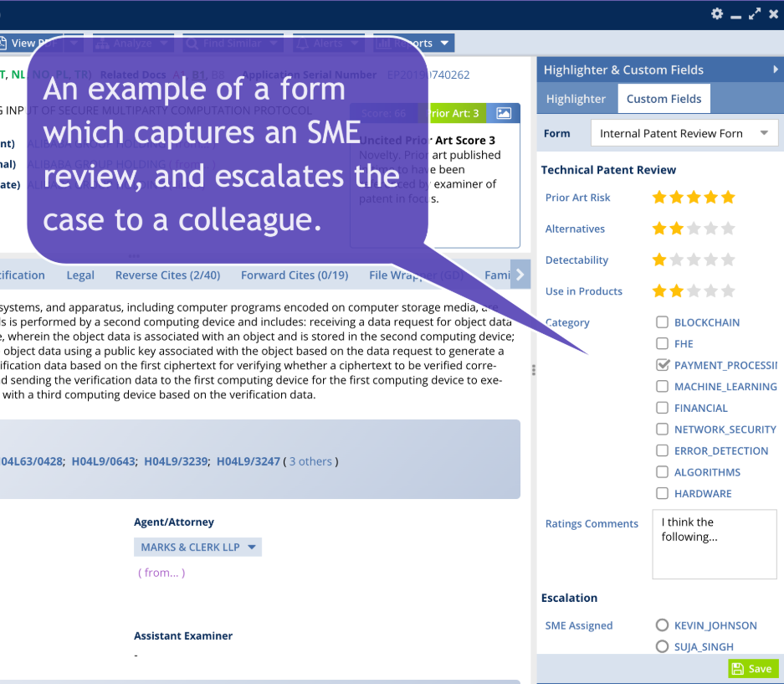Image resolution: width=784 pixels, height=684 pixels.
Task: Open classification code H04L9/3239
Action: pos(176,461)
